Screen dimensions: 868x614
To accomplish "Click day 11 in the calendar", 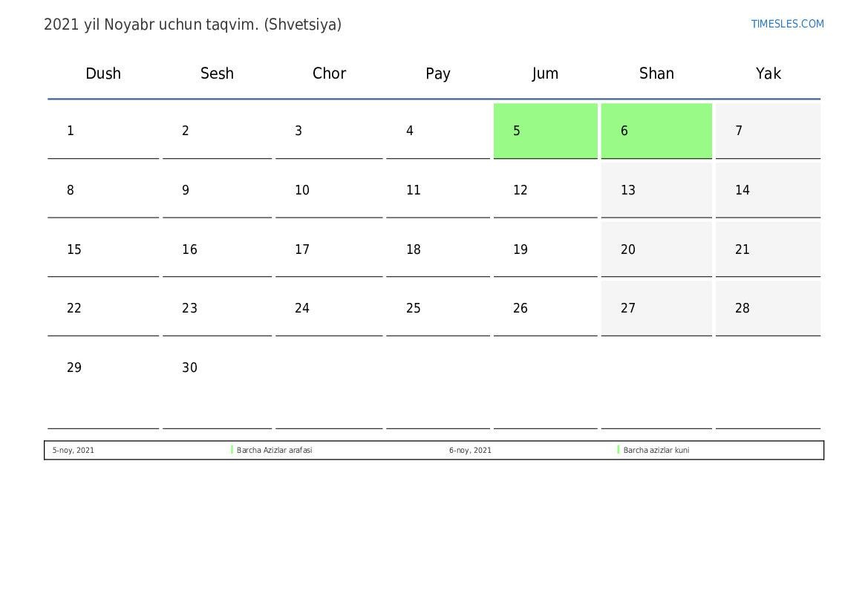I will click(438, 190).
